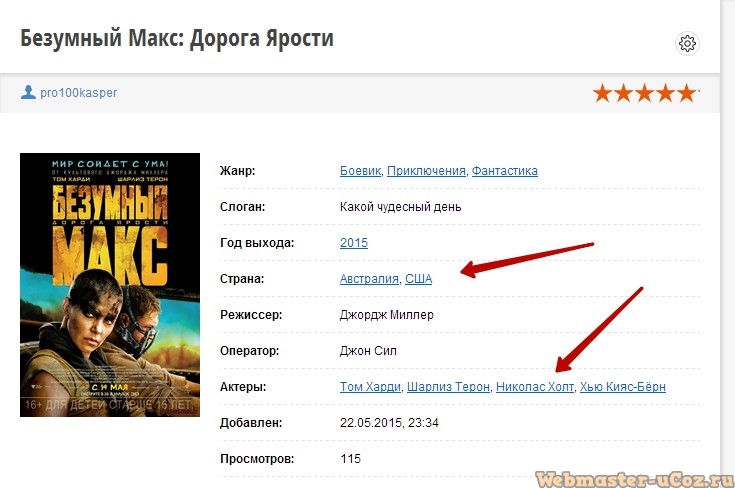Click actor Хью Кияс-Бёрн link
The image size is (735, 488).
[622, 387]
